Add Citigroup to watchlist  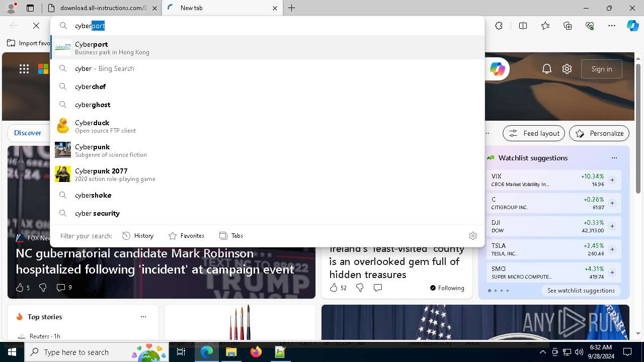coord(612,203)
